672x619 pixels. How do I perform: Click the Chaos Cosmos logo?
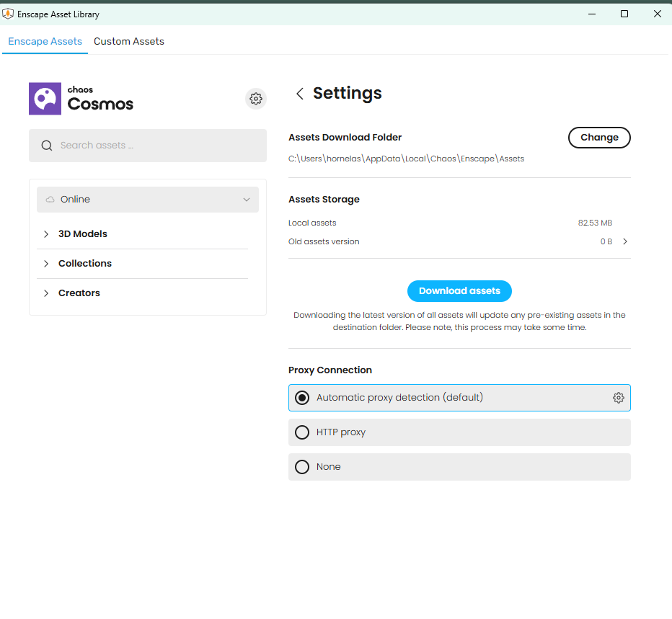[81, 99]
